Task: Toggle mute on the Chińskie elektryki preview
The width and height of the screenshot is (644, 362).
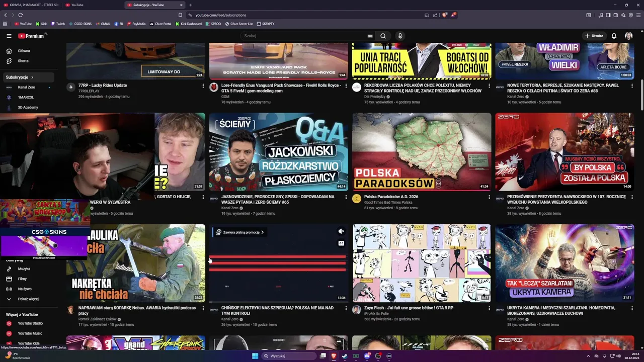Action: pos(341,231)
